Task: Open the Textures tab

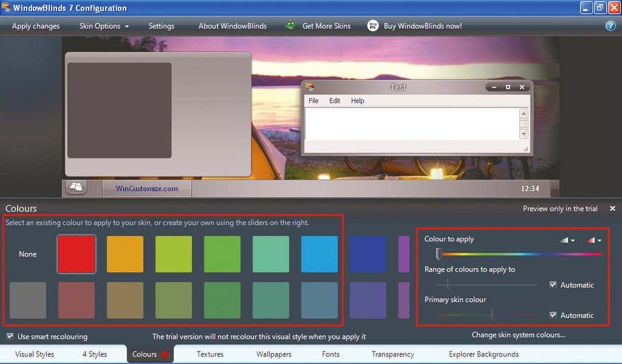Action: 210,354
